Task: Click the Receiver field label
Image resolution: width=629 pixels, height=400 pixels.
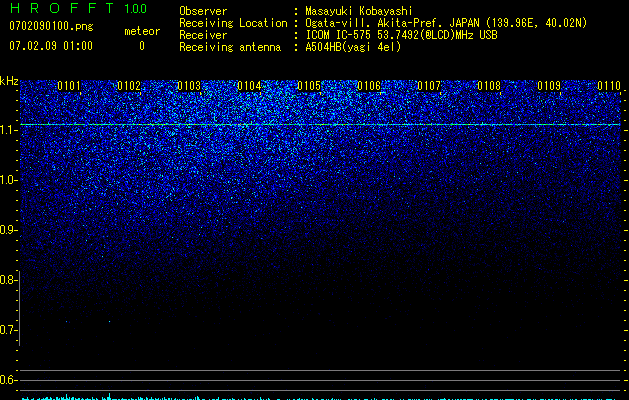Action: pos(203,35)
